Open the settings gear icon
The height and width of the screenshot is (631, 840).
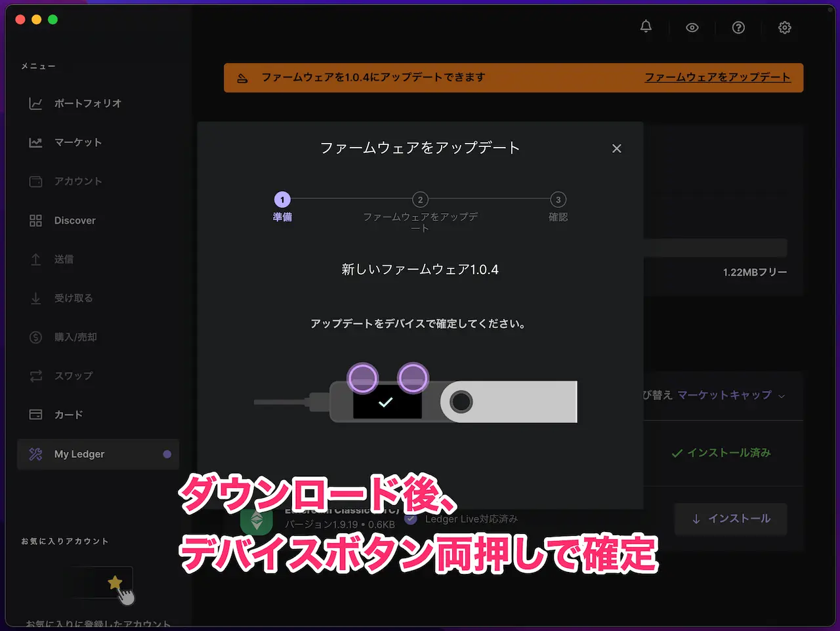pyautogui.click(x=785, y=28)
